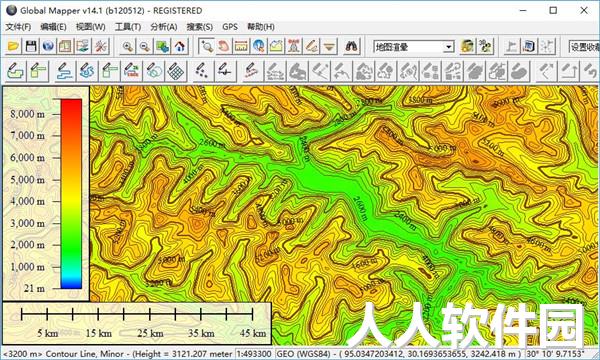This screenshot has width=600, height=360.
Task: Click the Home full-view icon
Action: point(180,47)
